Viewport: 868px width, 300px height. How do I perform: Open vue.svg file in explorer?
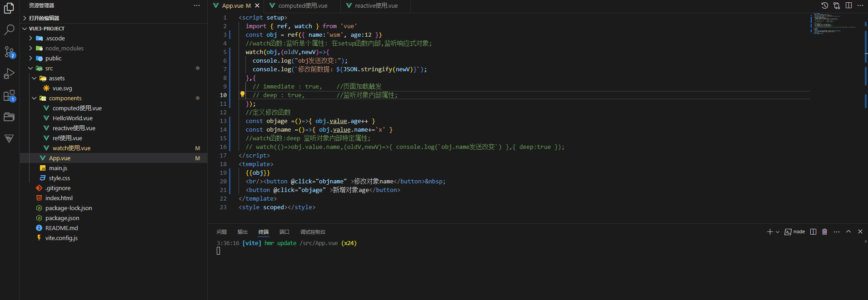pyautogui.click(x=114, y=88)
